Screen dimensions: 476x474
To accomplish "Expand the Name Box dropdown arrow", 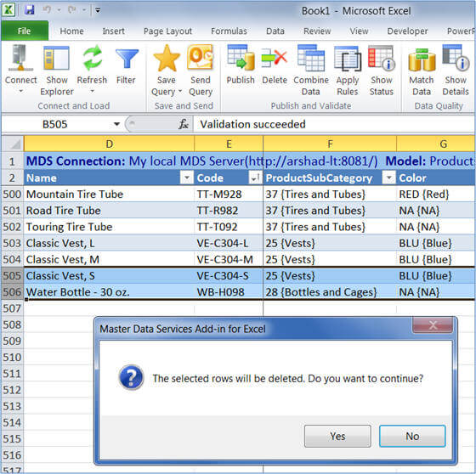I will click(x=116, y=124).
